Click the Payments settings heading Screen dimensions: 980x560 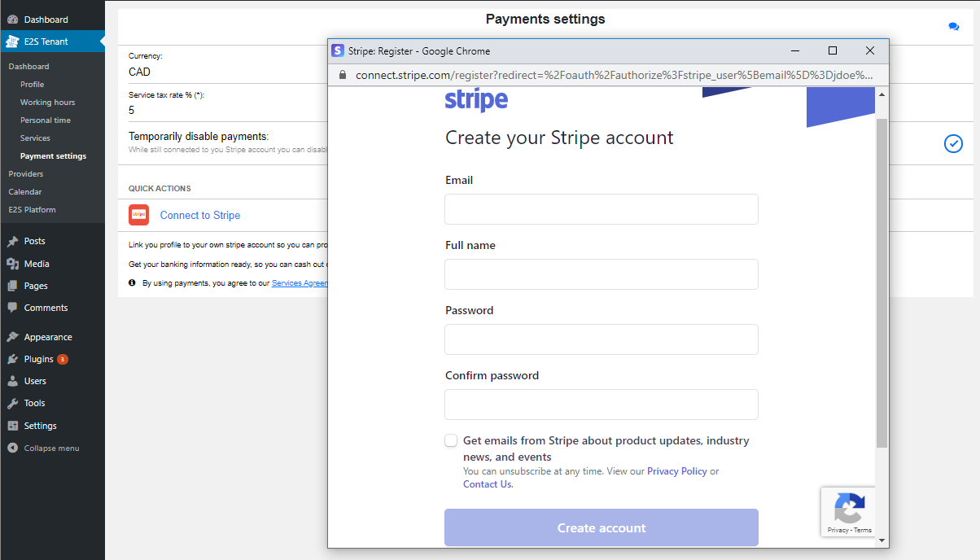[545, 19]
